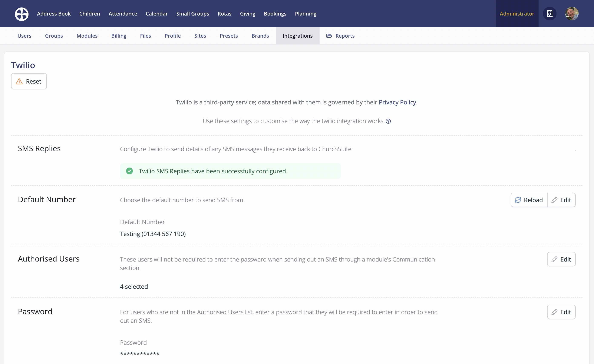Viewport: 594px width, 364px height.
Task: Open the Reports folder tab
Action: coord(340,36)
